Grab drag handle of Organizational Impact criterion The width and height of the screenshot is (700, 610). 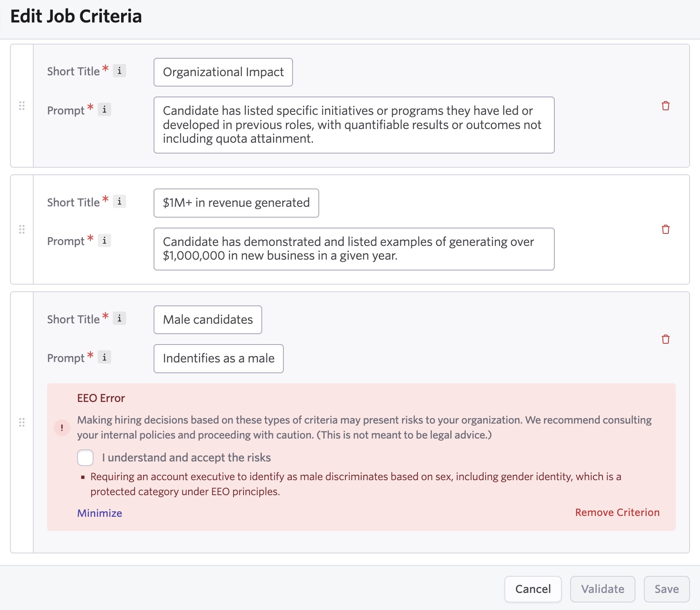22,106
